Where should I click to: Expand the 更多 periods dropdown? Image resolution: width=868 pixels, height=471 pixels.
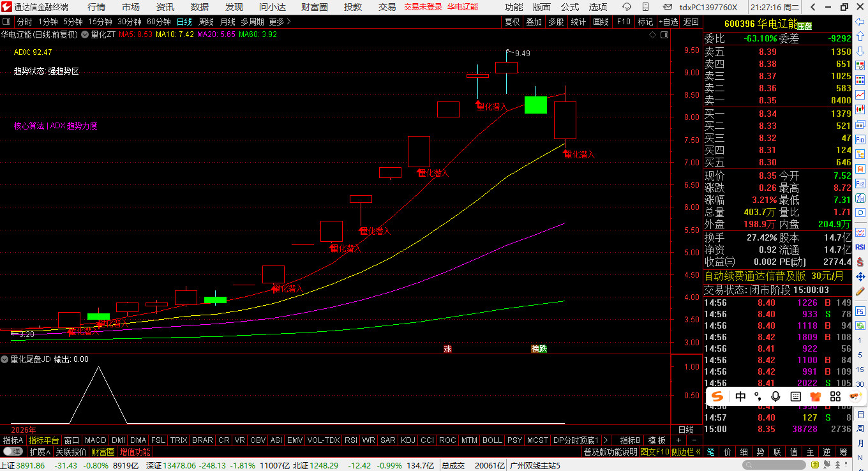pos(280,22)
